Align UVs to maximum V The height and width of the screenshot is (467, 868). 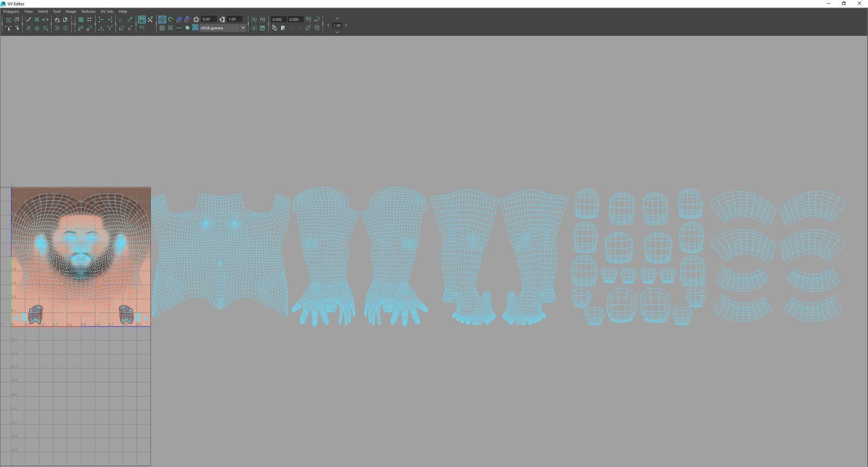click(110, 28)
